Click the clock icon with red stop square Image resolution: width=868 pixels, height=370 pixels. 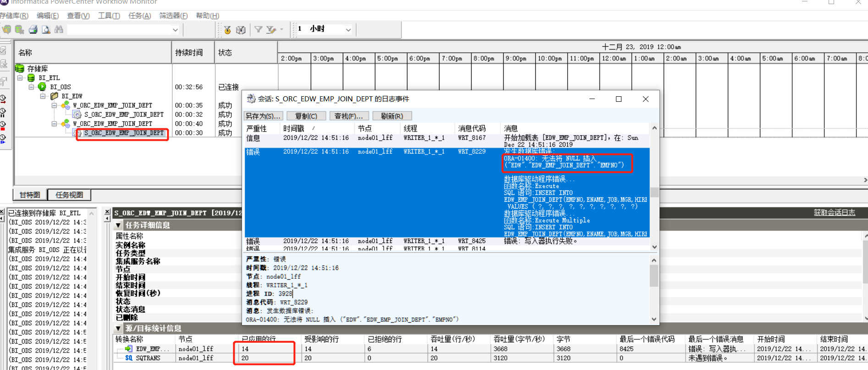click(3, 126)
